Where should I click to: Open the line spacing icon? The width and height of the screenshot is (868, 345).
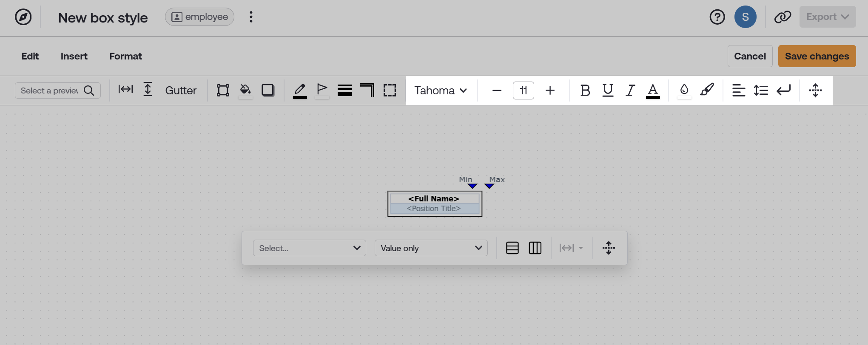[x=761, y=90]
